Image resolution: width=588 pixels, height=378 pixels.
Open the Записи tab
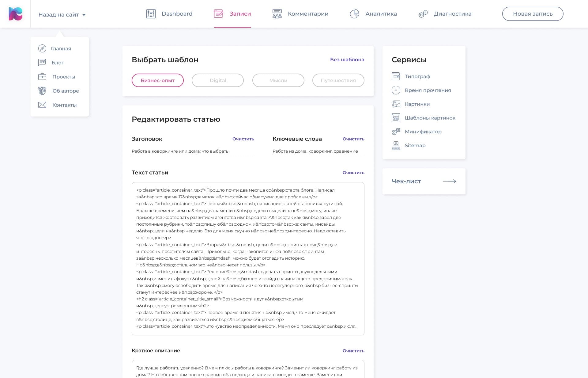click(x=232, y=14)
